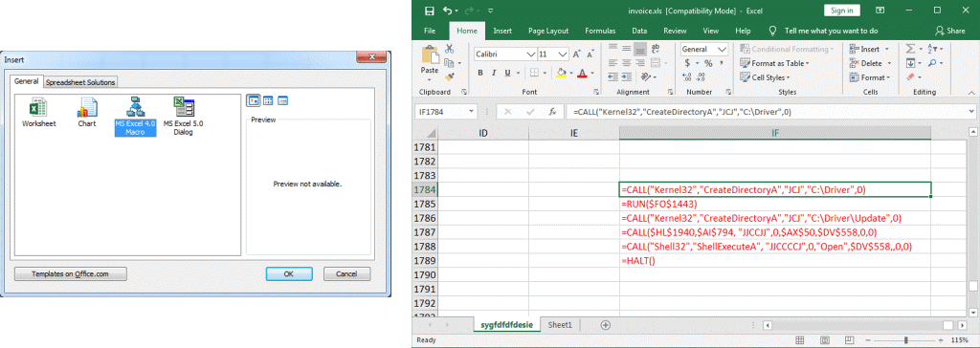
Task: Apply accounting dollar format
Action: (687, 63)
